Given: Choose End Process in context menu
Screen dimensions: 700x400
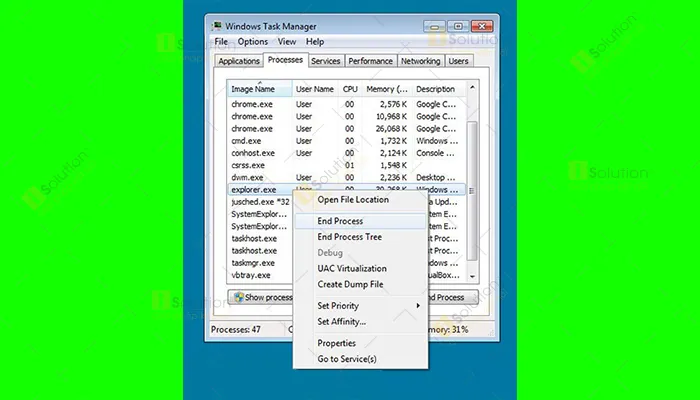Looking at the screenshot, I should pyautogui.click(x=360, y=221).
